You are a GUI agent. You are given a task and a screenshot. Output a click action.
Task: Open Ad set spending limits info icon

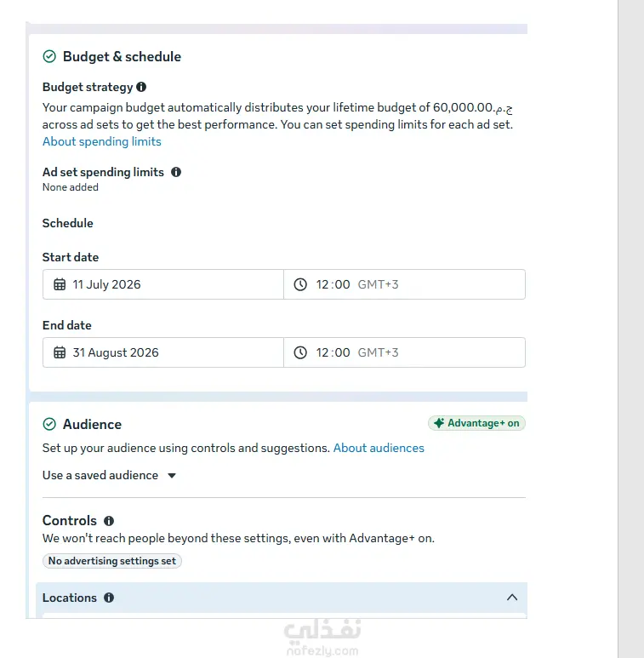(176, 172)
